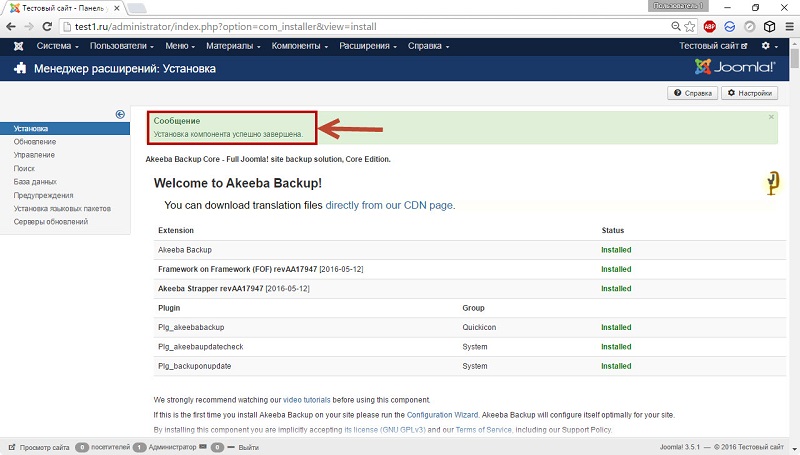Select Серверы обновлений in the sidebar
Screen dimensions: 800x455
click(51, 222)
